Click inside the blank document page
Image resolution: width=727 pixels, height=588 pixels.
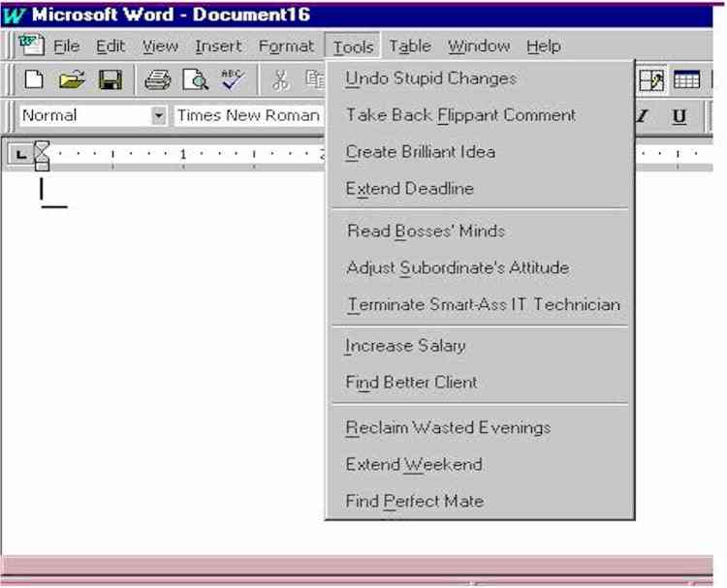[x=162, y=361]
